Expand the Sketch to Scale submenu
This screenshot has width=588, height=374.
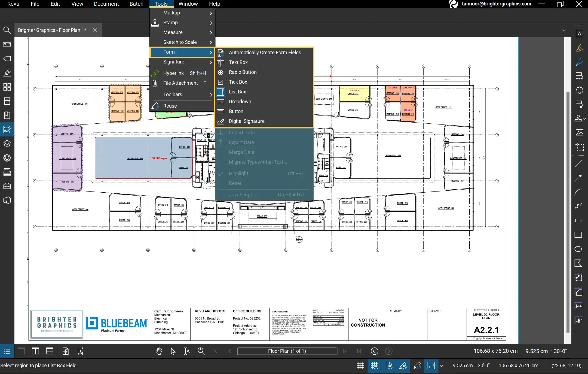pos(182,42)
